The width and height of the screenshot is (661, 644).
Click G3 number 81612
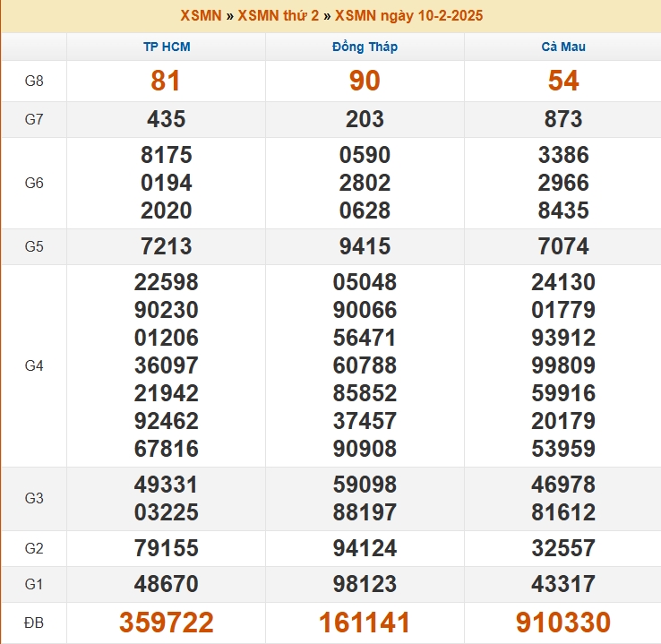(x=563, y=512)
